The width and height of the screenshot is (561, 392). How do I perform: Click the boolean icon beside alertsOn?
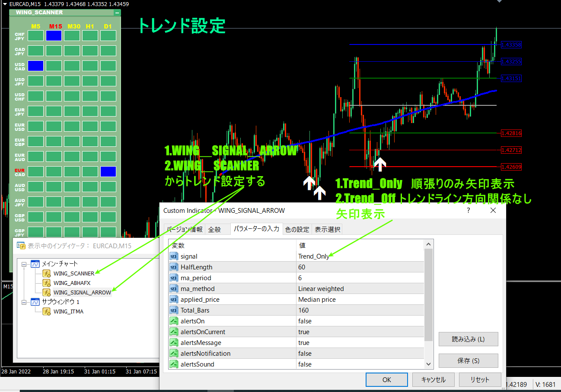click(x=174, y=321)
